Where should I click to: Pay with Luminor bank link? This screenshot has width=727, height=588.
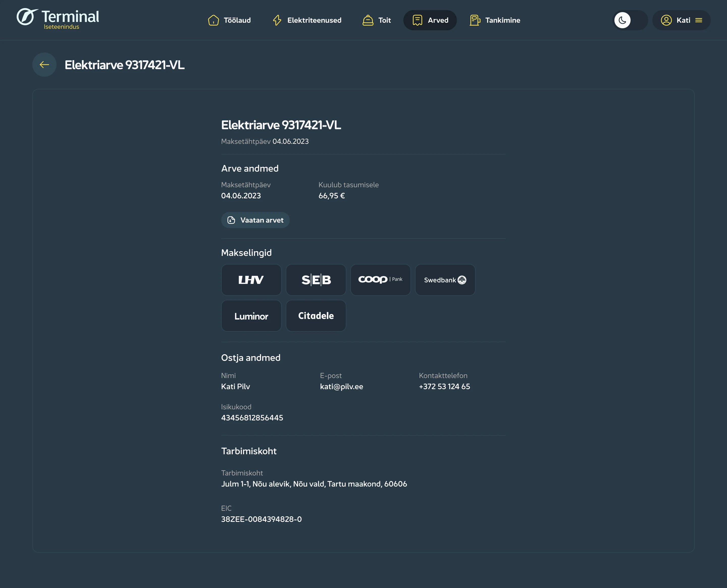(251, 316)
